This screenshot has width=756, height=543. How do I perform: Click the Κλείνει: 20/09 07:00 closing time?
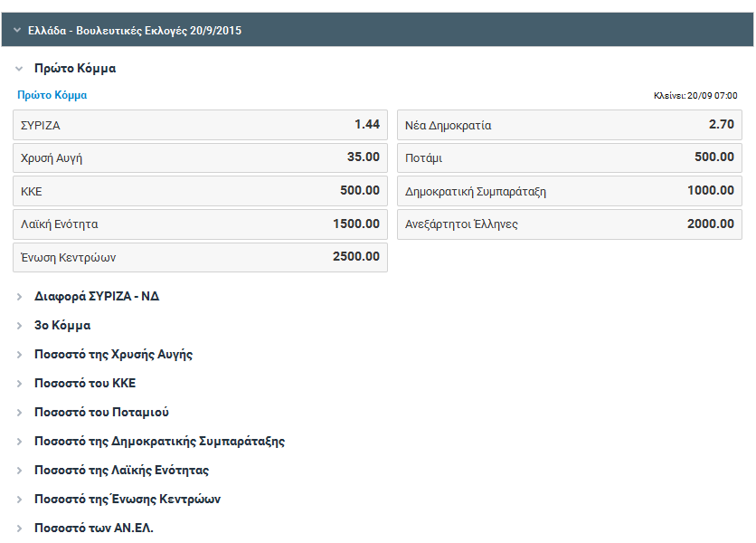(x=695, y=96)
